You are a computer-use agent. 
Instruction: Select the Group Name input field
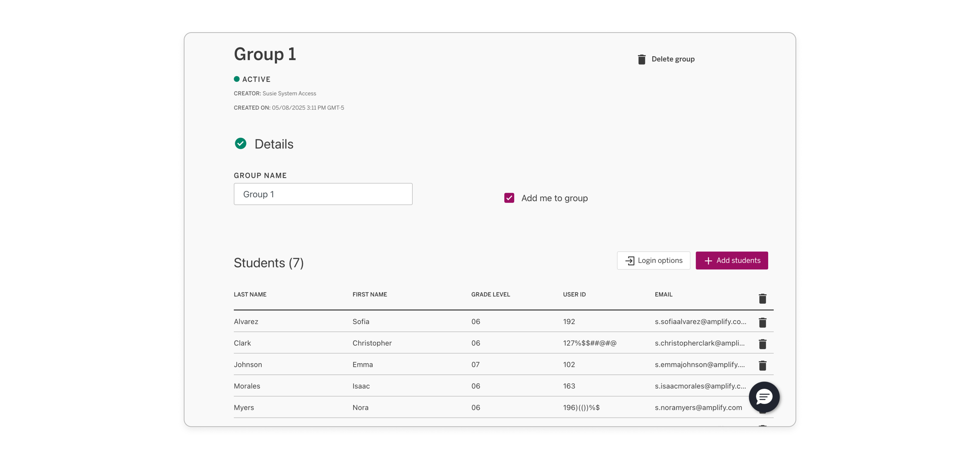click(x=323, y=194)
